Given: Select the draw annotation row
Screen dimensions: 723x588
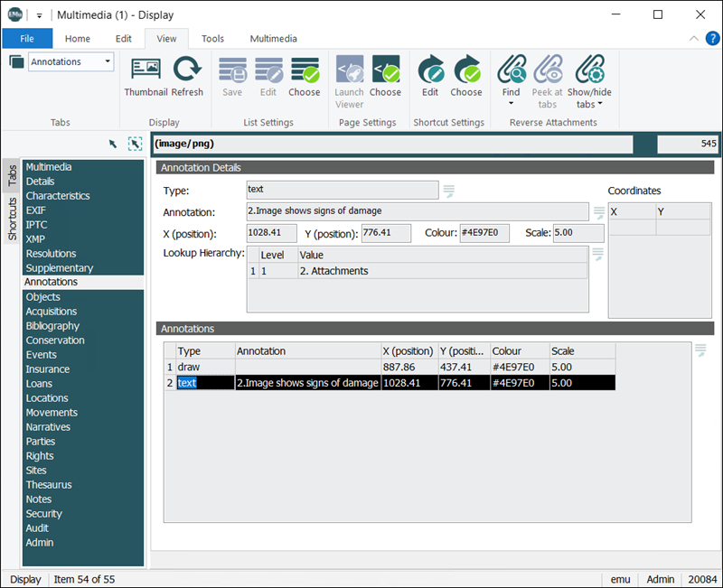Looking at the screenshot, I should click(x=189, y=368).
